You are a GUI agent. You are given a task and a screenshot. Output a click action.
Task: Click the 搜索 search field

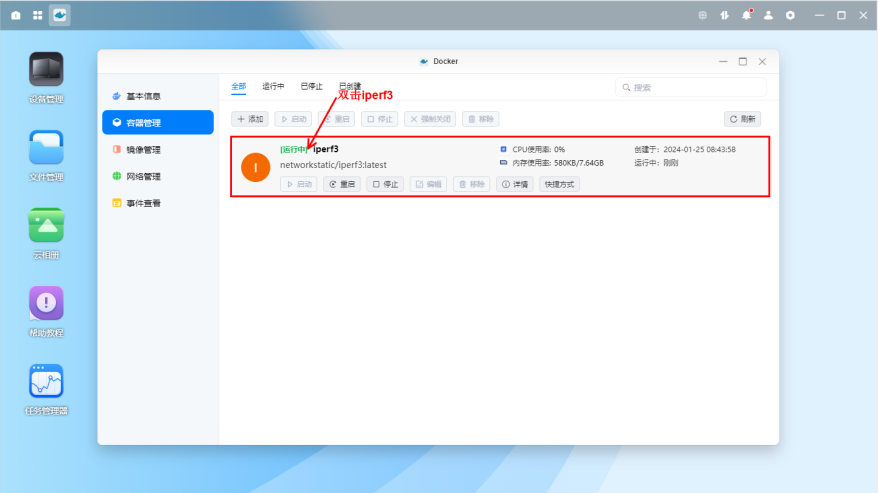[690, 87]
